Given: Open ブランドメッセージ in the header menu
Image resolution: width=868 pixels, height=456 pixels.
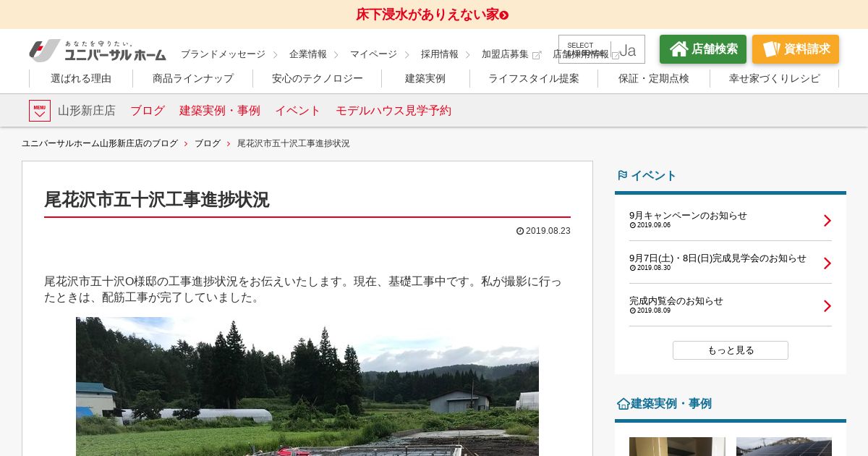Looking at the screenshot, I should pyautogui.click(x=223, y=54).
